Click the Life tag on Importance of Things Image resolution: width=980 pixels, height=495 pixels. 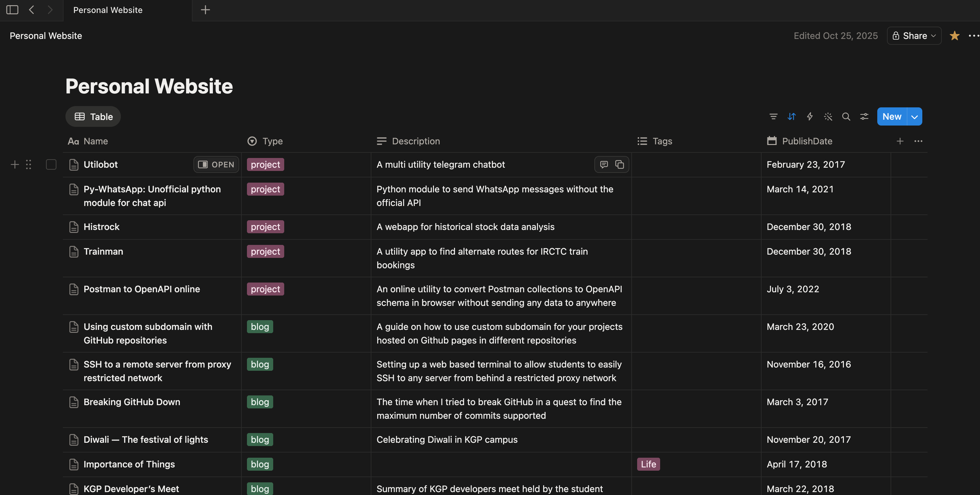coord(648,464)
